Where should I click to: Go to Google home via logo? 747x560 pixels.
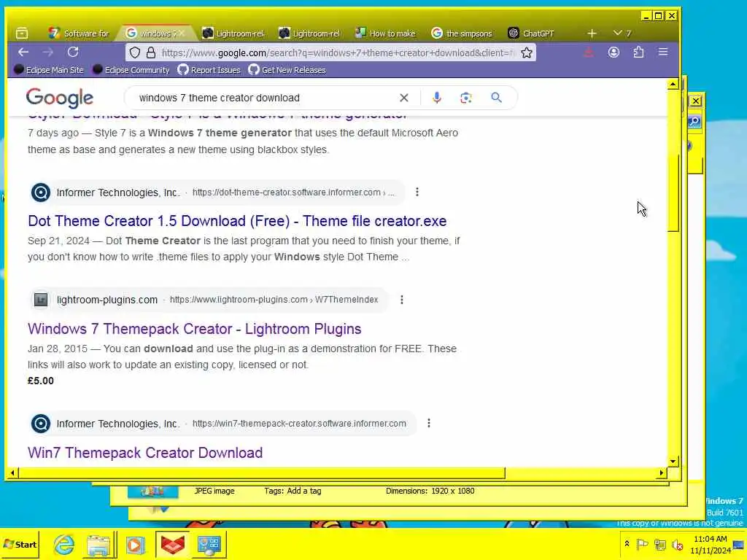click(x=60, y=98)
